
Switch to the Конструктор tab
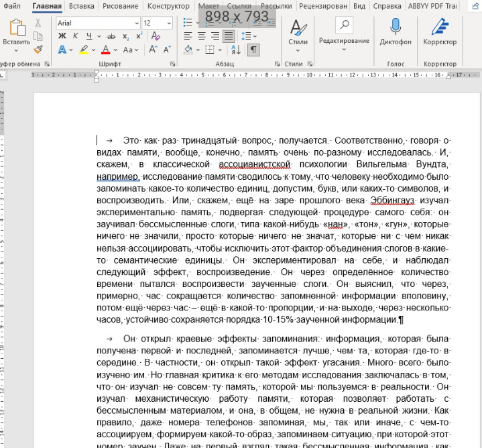[168, 6]
